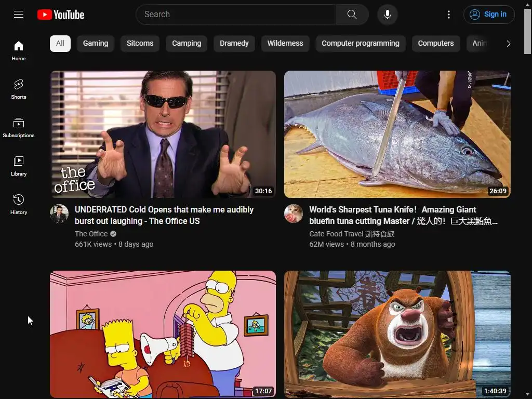Open the Simpsons video thumbnail

[163, 334]
